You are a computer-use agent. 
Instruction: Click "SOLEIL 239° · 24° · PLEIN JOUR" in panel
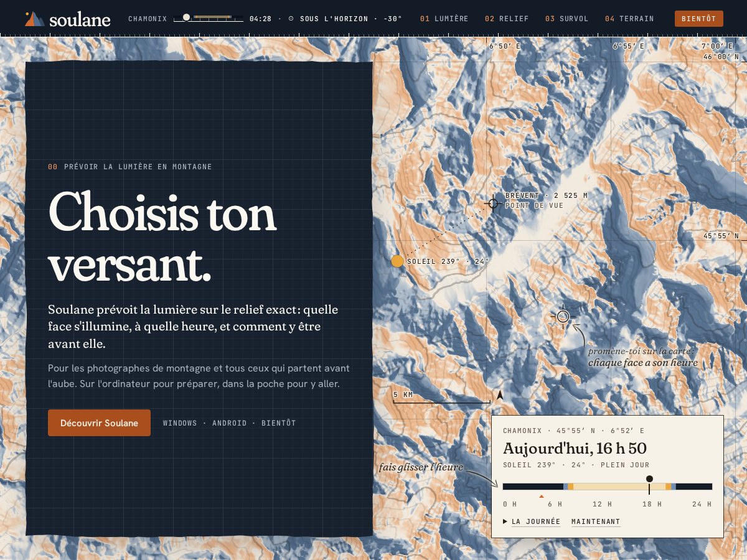[576, 465]
